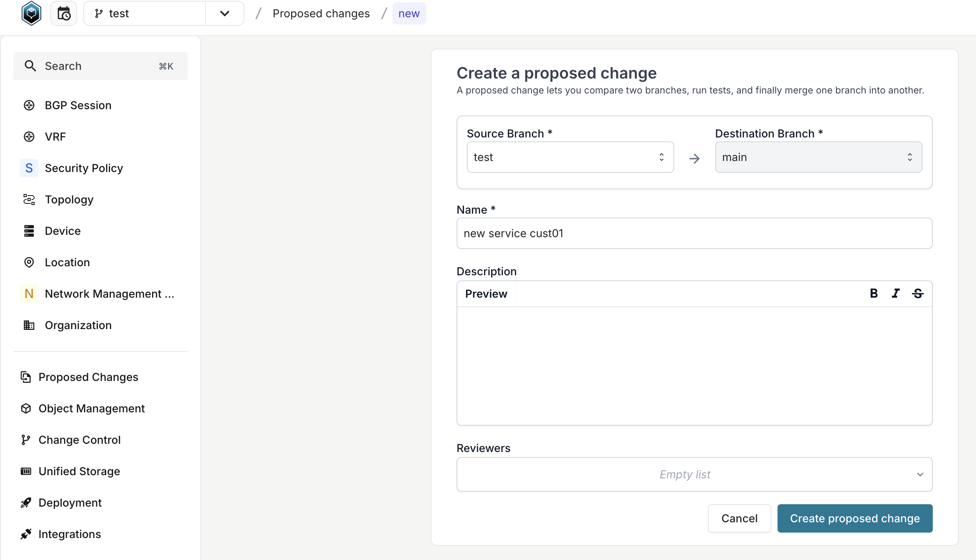This screenshot has width=976, height=560.
Task: Apply italic formatting in the Description editor
Action: 896,293
